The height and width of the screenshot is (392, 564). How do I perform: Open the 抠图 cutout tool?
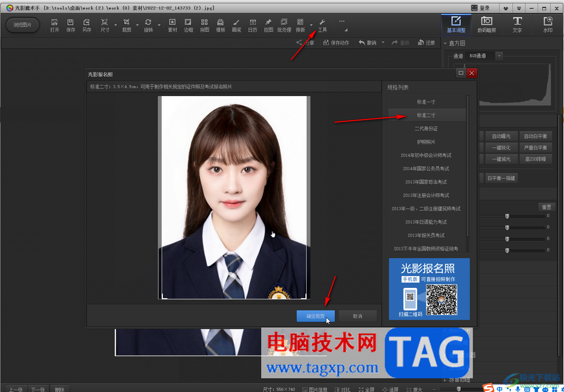(x=268, y=25)
